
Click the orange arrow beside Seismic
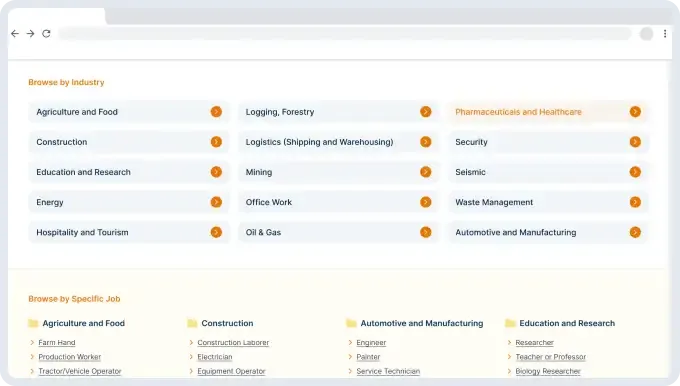click(x=635, y=172)
